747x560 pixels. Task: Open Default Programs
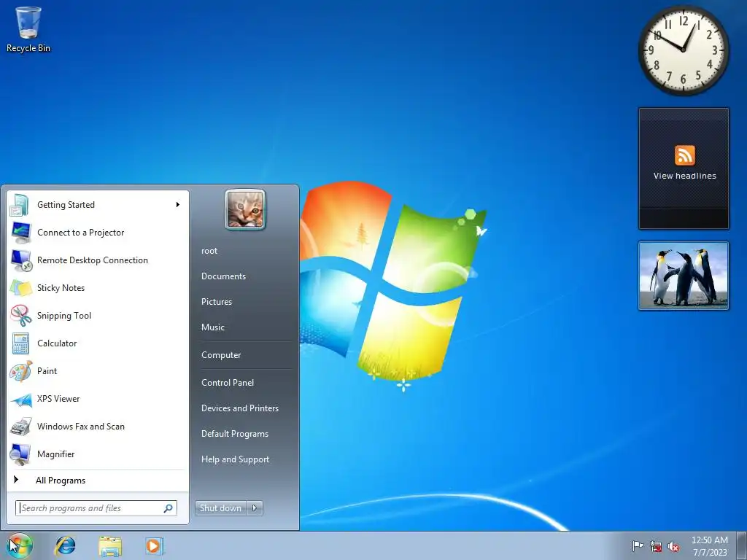coord(234,435)
